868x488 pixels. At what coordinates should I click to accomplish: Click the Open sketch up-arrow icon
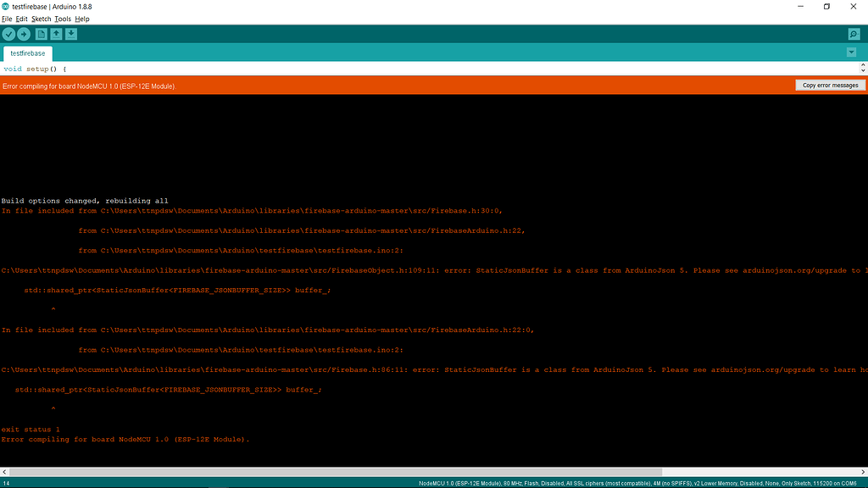pyautogui.click(x=56, y=34)
